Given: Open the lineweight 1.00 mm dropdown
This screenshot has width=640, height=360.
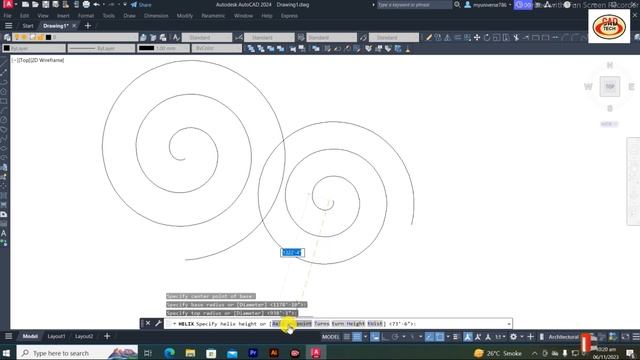Looking at the screenshot, I should (163, 48).
